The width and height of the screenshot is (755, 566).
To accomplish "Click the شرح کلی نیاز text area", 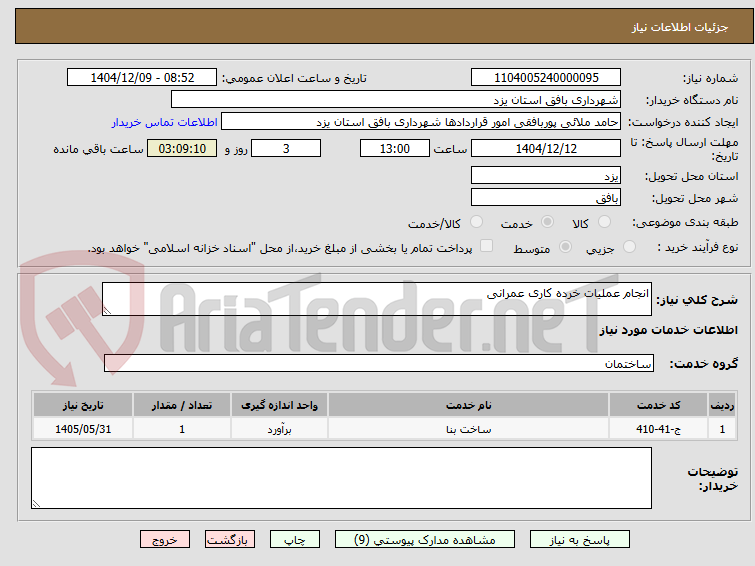I will 377,299.
